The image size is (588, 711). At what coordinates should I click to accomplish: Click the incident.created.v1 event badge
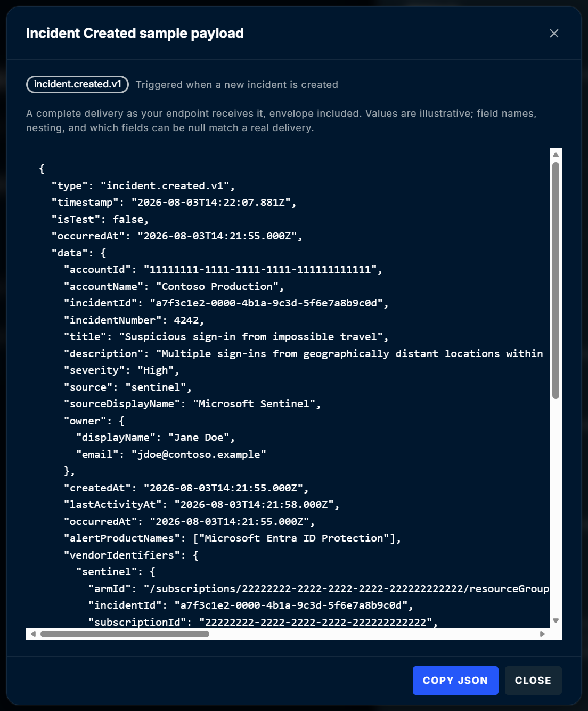pos(77,84)
